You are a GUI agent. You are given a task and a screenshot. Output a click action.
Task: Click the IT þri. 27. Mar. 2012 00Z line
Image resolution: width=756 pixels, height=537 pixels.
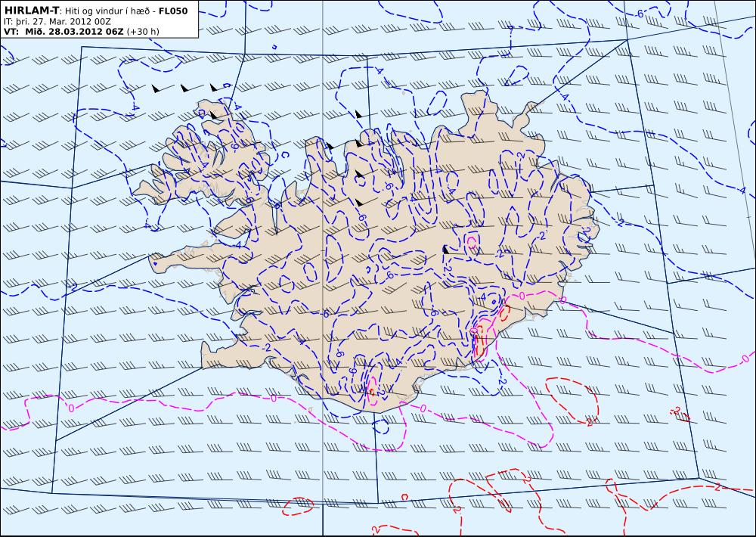click(57, 21)
